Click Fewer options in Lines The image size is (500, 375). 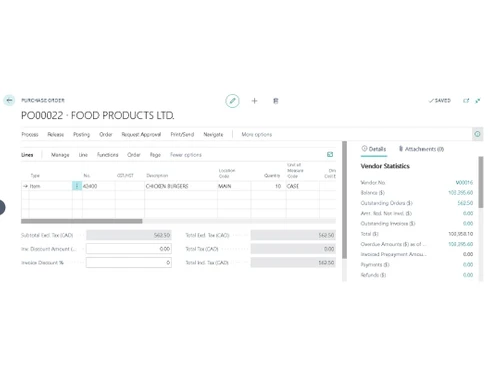pyautogui.click(x=186, y=155)
